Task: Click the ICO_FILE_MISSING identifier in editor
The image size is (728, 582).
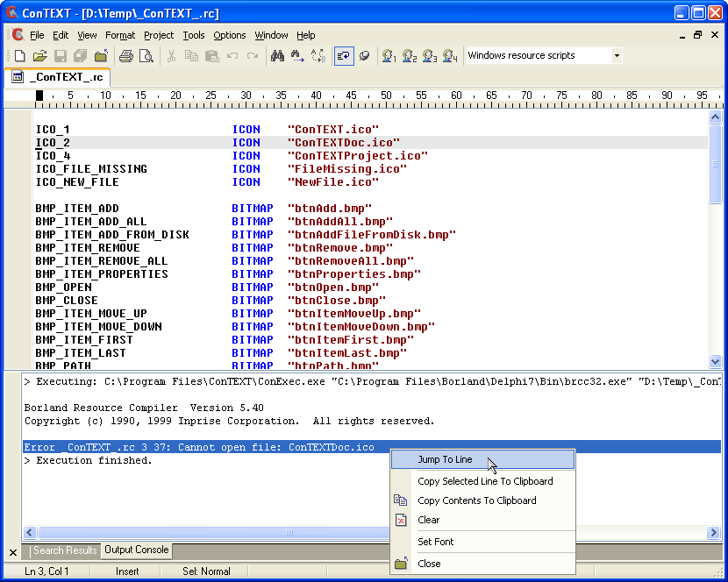Action: (x=91, y=169)
